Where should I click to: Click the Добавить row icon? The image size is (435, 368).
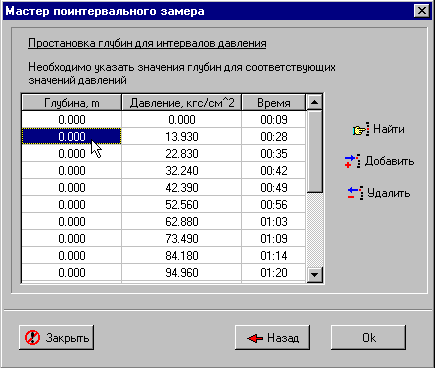(x=352, y=161)
